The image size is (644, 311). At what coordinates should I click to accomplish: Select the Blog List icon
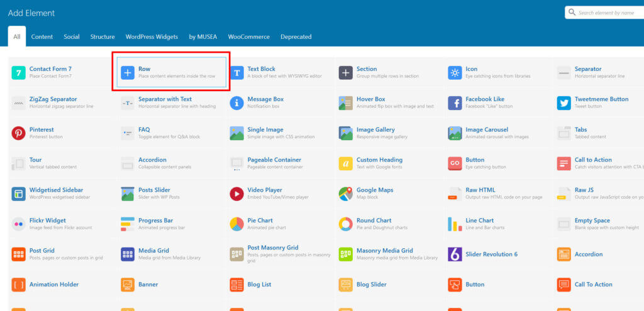236,285
